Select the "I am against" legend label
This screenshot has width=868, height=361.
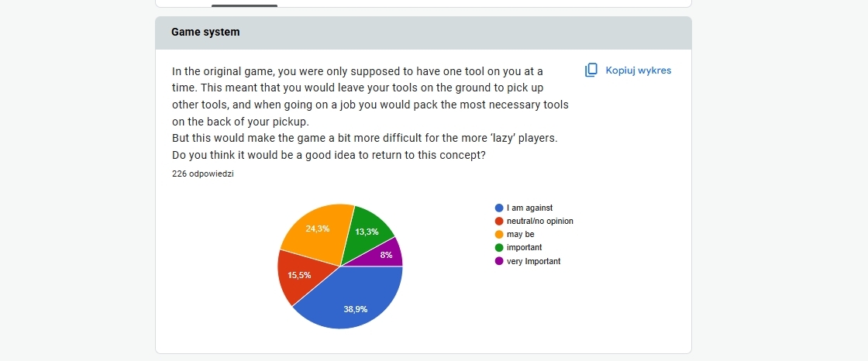(x=529, y=208)
